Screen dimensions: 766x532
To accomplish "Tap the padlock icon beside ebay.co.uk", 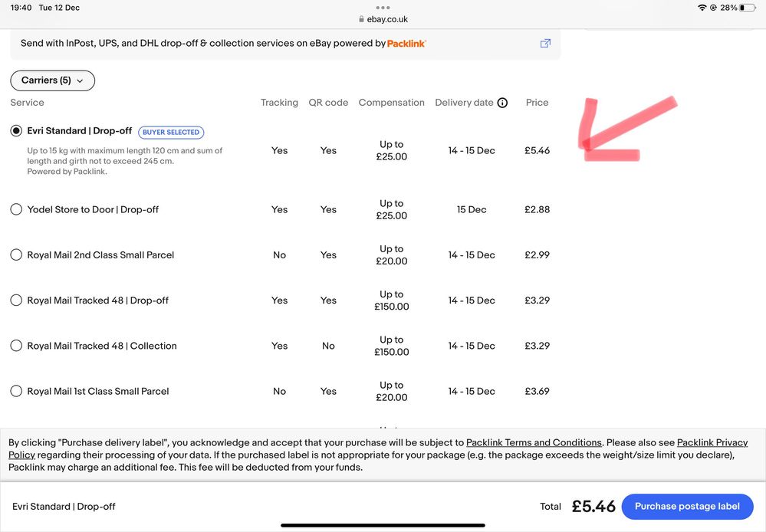I will point(361,20).
